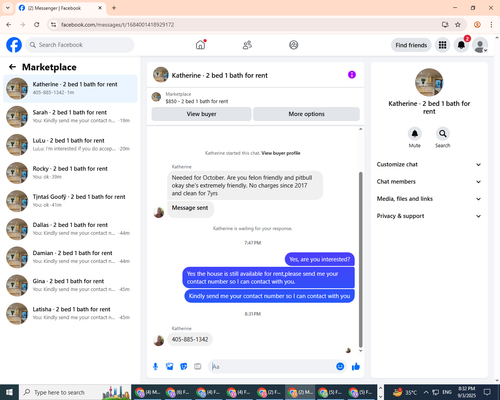Open the Home feed icon

click(x=200, y=45)
